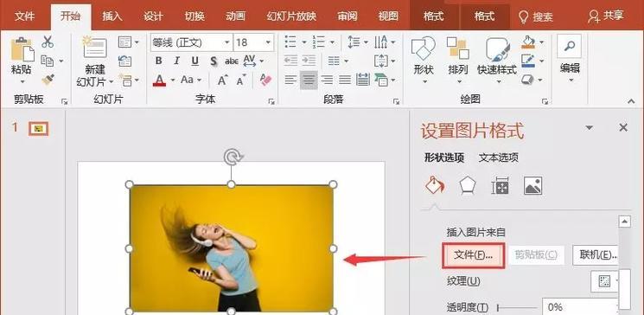Toggle center alignment button
The height and width of the screenshot is (315, 644).
point(309,80)
